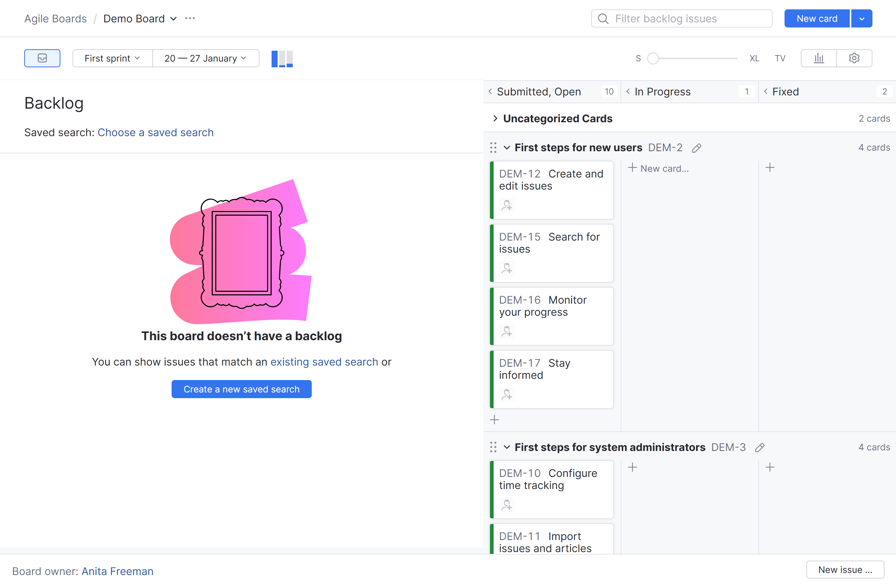Image resolution: width=896 pixels, height=588 pixels.
Task: Open board settings gear icon
Action: [x=854, y=58]
